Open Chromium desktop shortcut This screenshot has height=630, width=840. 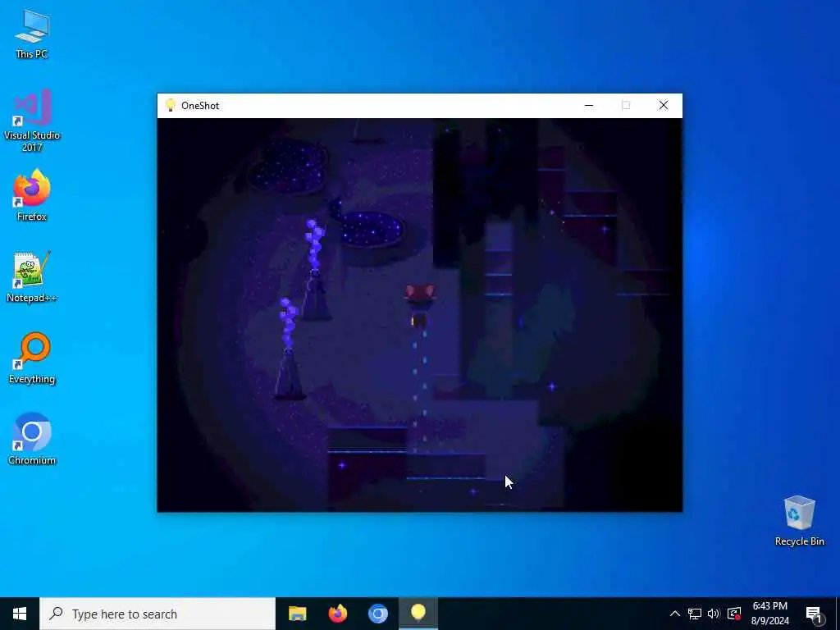32,440
